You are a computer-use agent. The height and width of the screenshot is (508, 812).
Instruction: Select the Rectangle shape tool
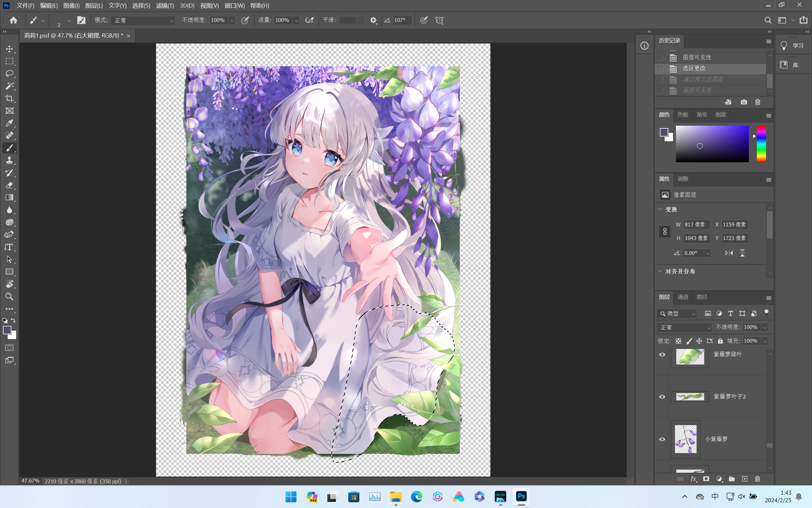(x=10, y=272)
